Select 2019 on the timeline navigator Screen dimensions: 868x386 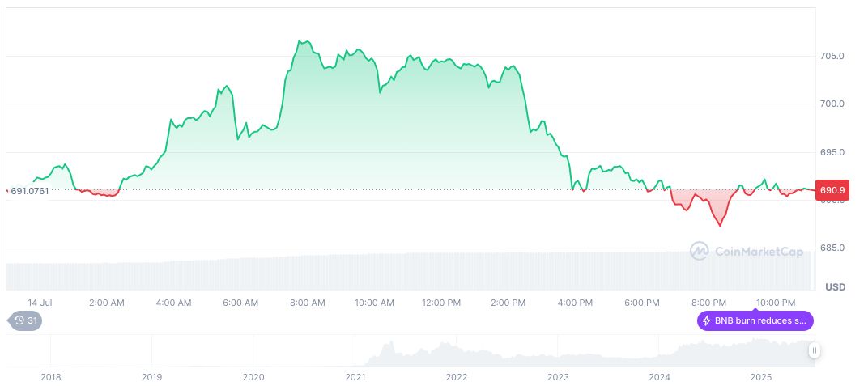(151, 377)
